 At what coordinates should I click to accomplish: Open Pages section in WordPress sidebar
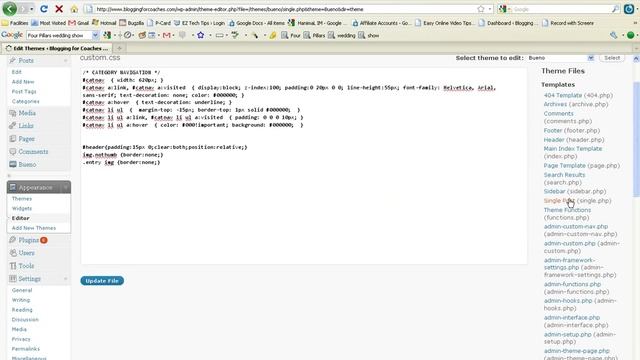(27, 139)
